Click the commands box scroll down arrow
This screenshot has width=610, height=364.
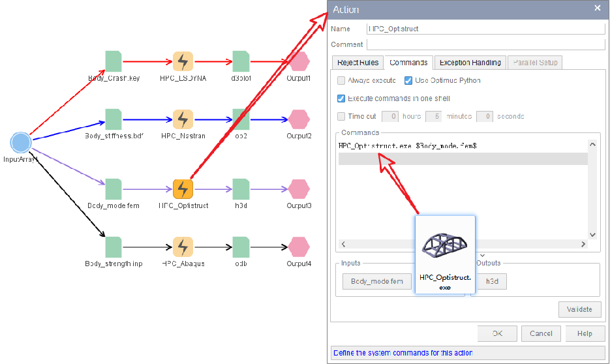tap(592, 235)
